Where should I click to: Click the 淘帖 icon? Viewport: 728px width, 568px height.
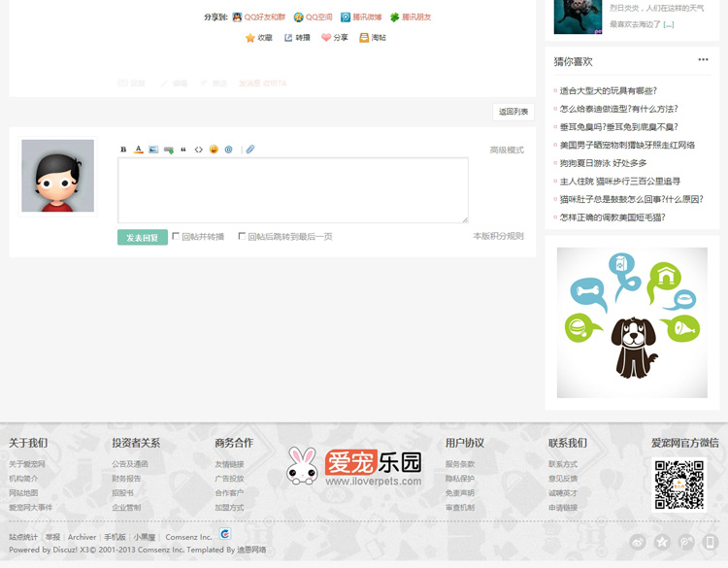[364, 38]
